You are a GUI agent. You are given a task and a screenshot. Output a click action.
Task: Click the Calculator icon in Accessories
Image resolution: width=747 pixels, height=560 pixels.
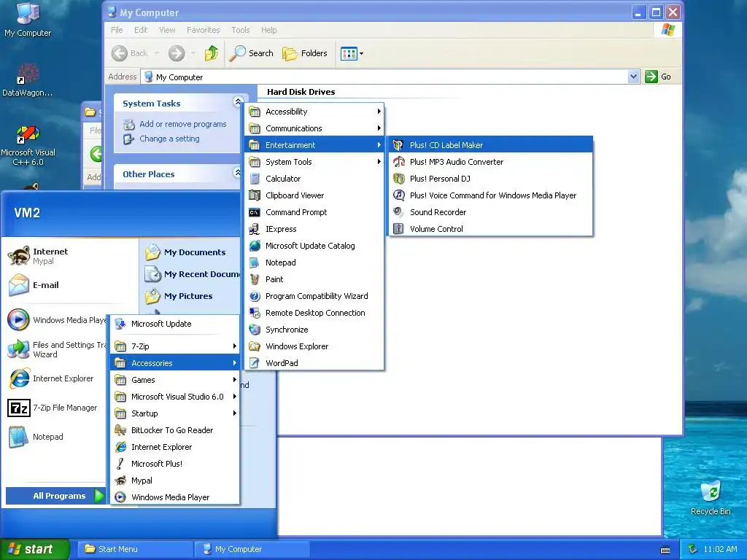(x=255, y=179)
